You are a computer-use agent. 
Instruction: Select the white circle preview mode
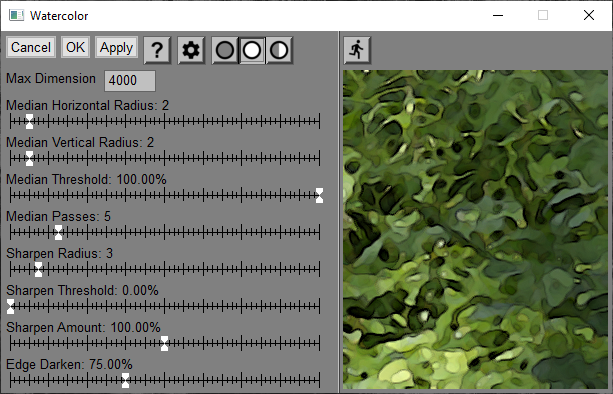tap(252, 50)
